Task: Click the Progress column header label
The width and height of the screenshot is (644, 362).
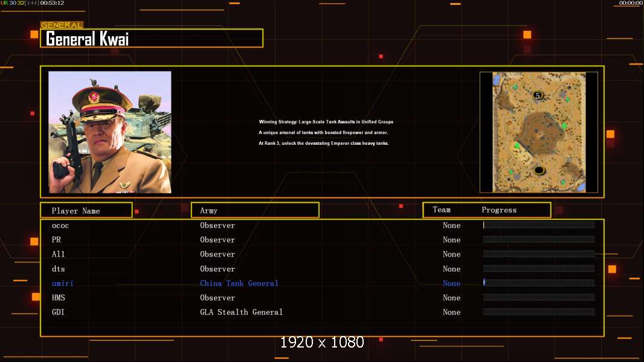Action: tap(499, 210)
